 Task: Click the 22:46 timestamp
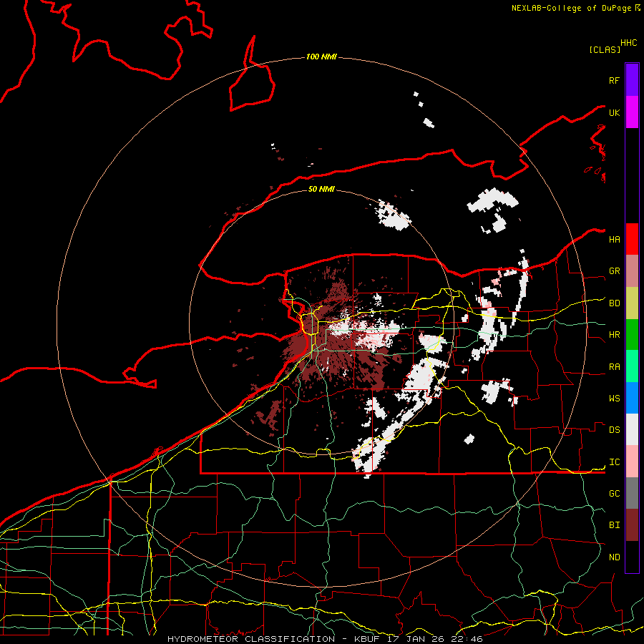click(x=467, y=639)
